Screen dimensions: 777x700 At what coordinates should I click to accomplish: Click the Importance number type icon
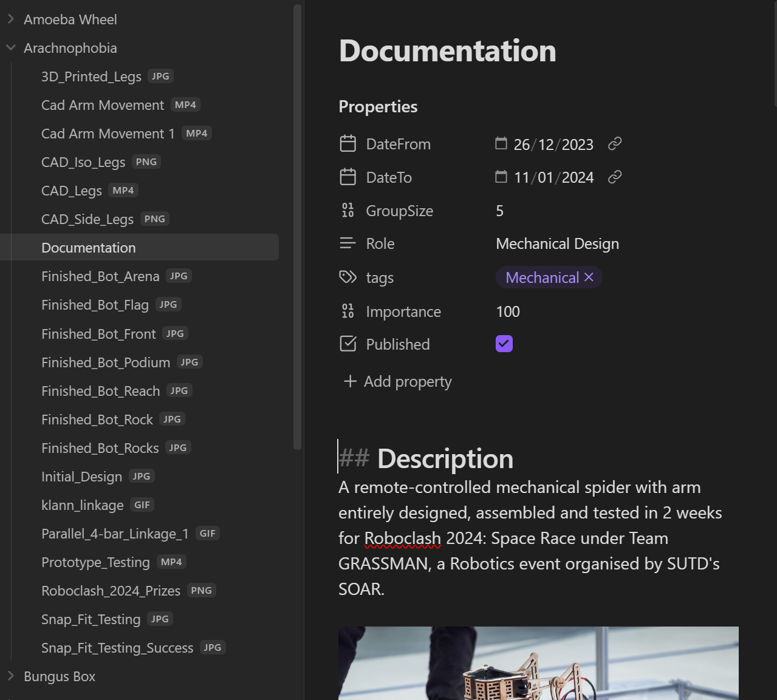click(x=348, y=311)
